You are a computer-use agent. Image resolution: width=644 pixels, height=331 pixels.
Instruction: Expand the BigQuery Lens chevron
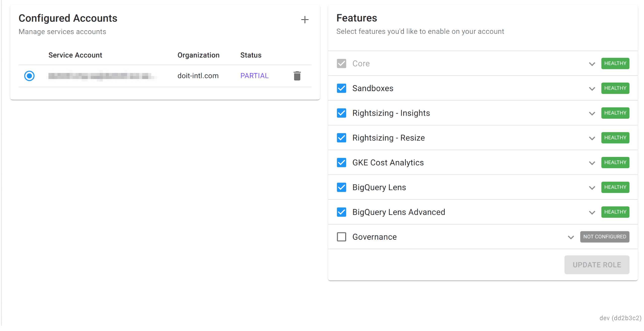[592, 188]
